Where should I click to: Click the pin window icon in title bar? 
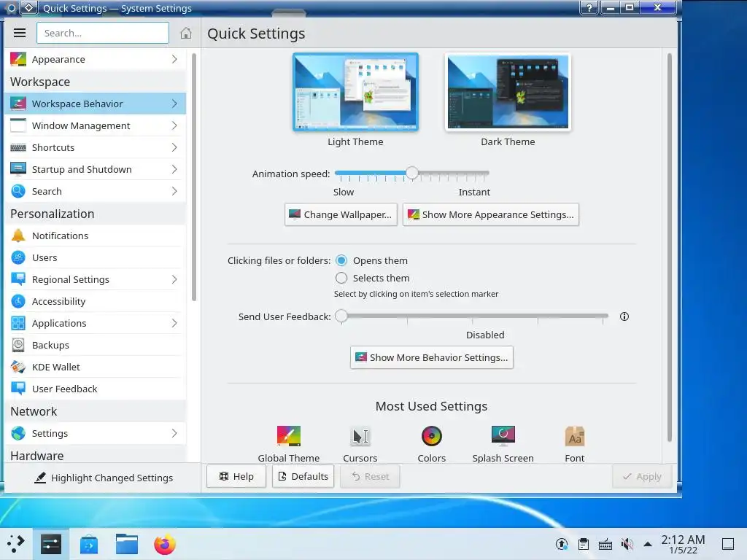pyautogui.click(x=29, y=7)
